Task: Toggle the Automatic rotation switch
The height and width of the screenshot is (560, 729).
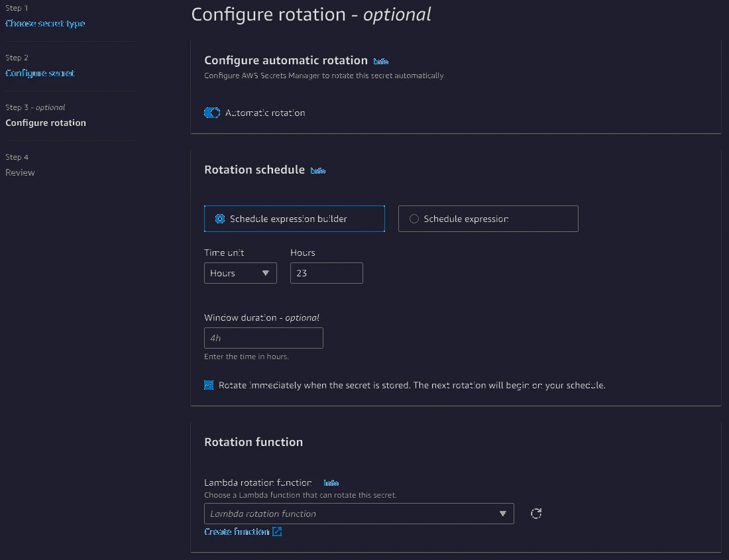Action: pos(212,113)
